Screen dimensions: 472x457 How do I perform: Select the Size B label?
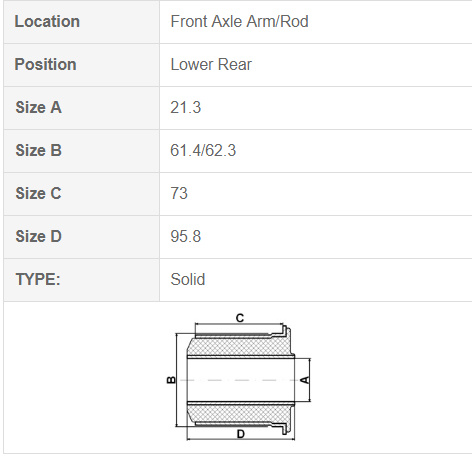coord(38,150)
